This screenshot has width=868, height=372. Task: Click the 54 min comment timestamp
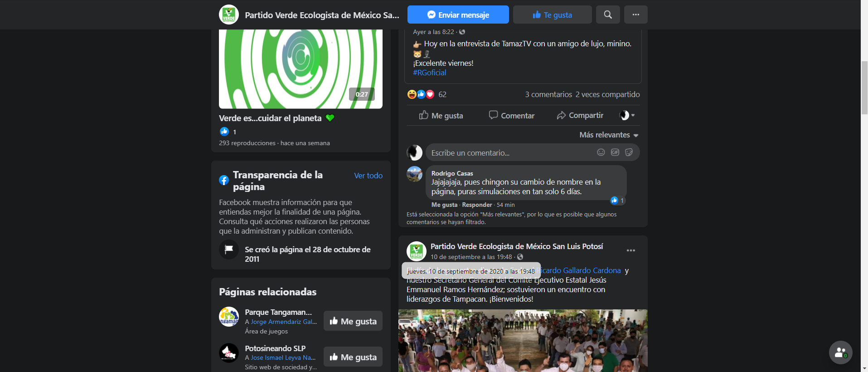pos(505,205)
